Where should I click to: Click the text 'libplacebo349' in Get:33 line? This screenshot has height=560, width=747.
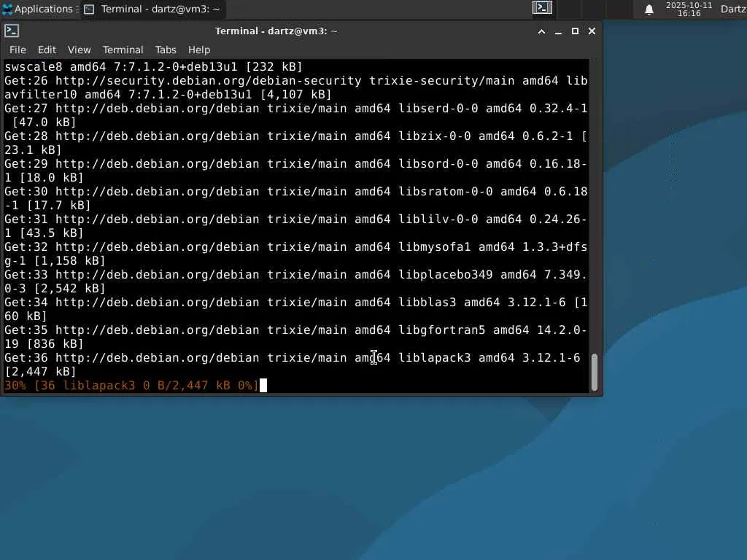446,274
